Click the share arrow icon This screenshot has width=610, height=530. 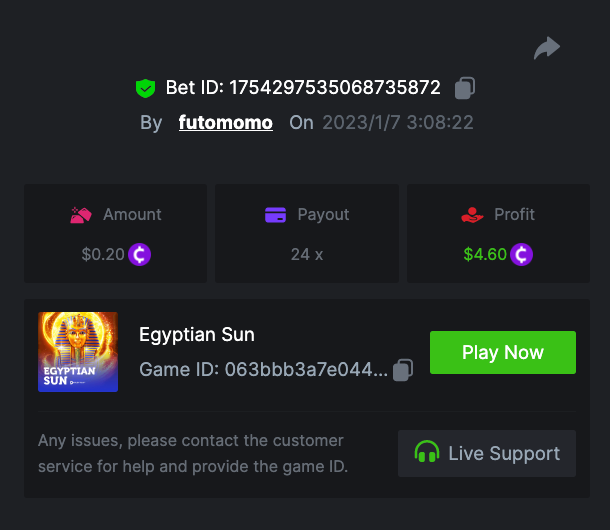[x=547, y=47]
